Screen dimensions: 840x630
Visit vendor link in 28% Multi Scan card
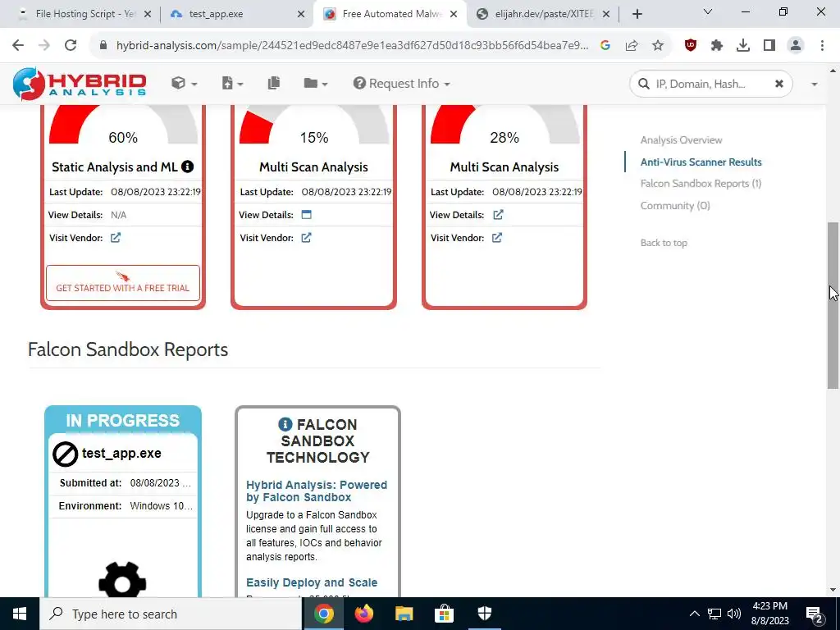[x=497, y=237]
